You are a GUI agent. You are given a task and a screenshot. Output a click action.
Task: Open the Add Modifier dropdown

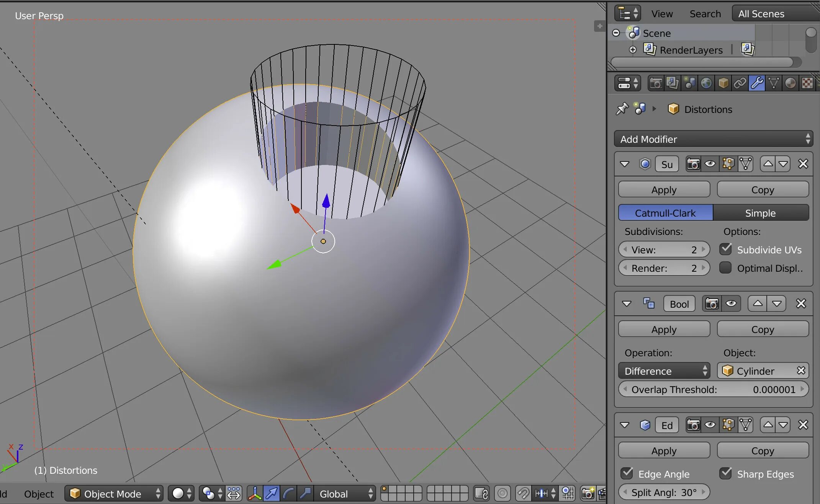click(x=713, y=139)
